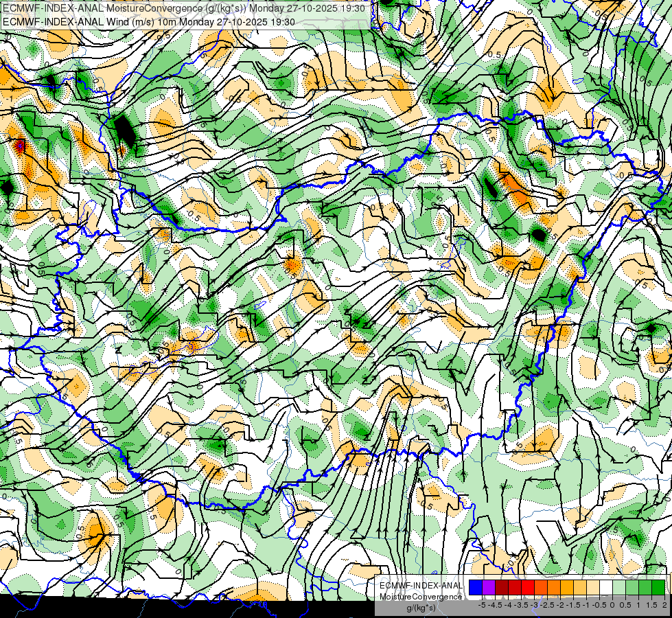Click the red-purple divergence minimum at far left
The image size is (672, 618).
point(20,147)
